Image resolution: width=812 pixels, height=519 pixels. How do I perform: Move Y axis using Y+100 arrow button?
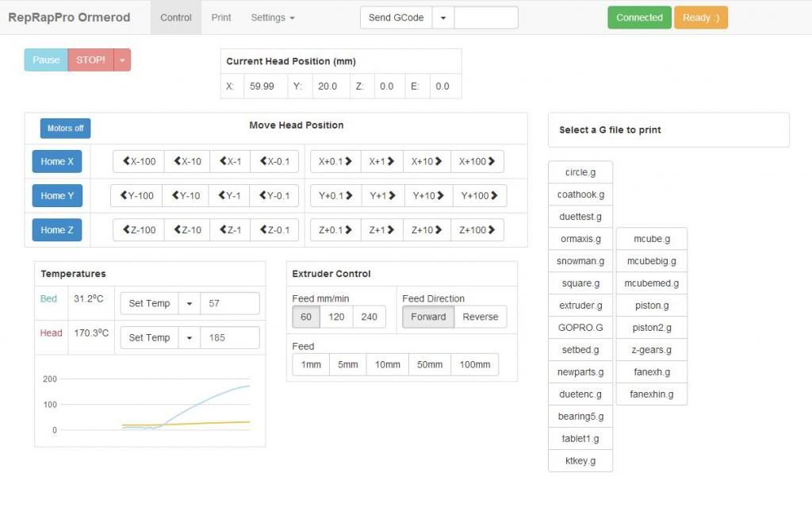coord(480,196)
